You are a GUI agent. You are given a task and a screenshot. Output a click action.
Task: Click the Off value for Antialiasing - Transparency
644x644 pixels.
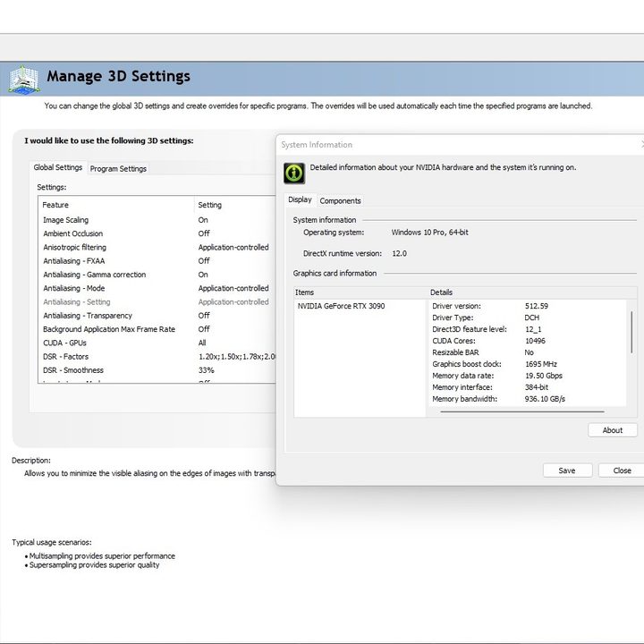pos(204,316)
